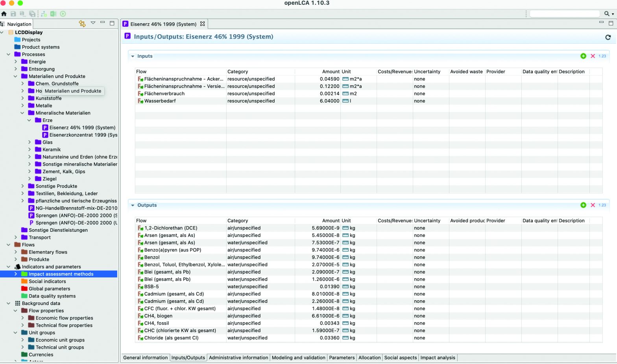The height and width of the screenshot is (364, 617).
Task: Expand the Transport folder
Action: point(16,237)
